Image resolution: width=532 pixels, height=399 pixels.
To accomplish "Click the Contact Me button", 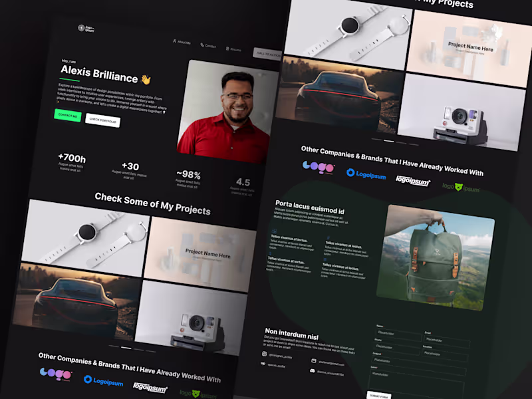I will (x=68, y=115).
